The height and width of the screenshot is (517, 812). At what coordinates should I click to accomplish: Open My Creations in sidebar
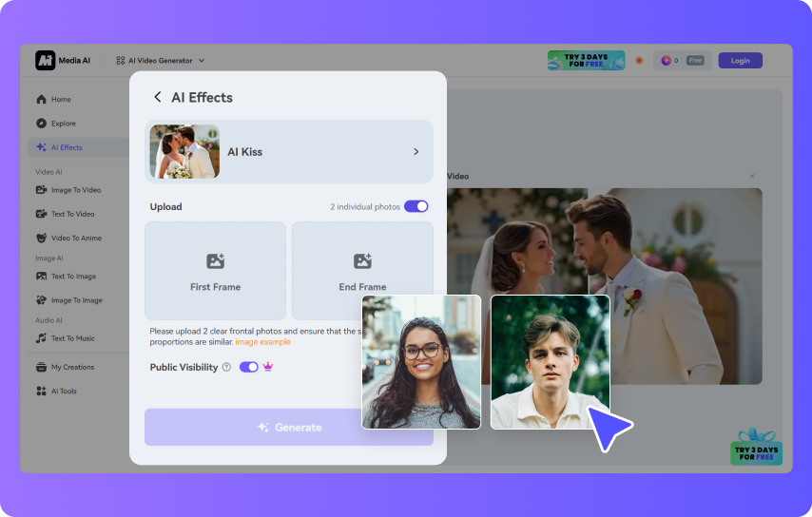[x=72, y=367]
